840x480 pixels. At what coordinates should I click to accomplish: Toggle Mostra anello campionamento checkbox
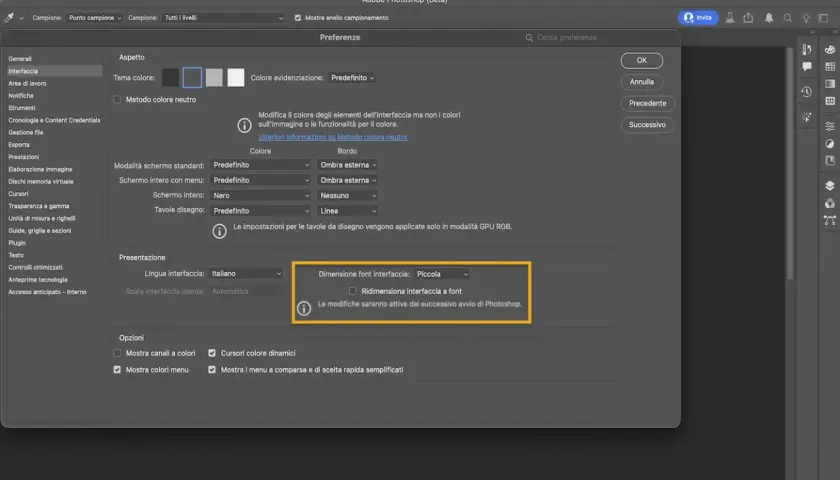click(298, 18)
